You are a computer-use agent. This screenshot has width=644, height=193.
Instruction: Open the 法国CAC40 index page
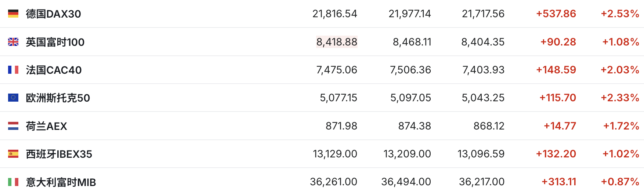coord(54,70)
